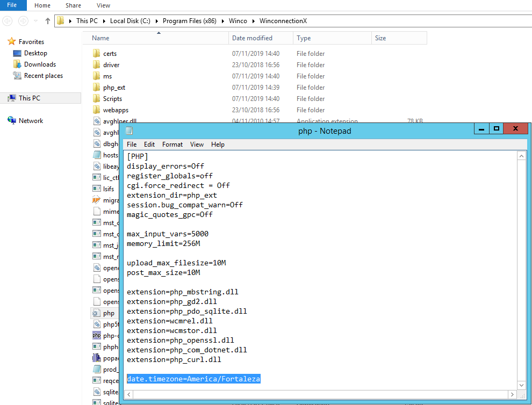Select Network label in the navigation pane
The image size is (532, 405).
click(x=31, y=121)
